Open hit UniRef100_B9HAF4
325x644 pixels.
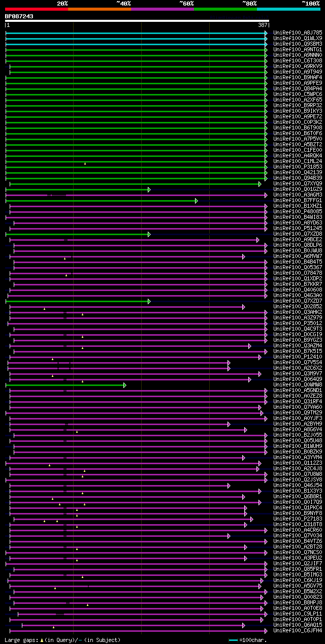pos(298,77)
